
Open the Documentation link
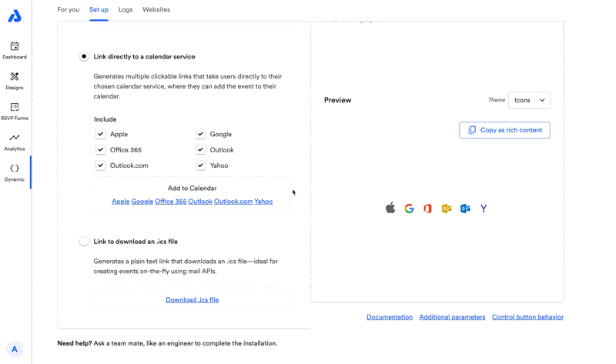pyautogui.click(x=390, y=317)
